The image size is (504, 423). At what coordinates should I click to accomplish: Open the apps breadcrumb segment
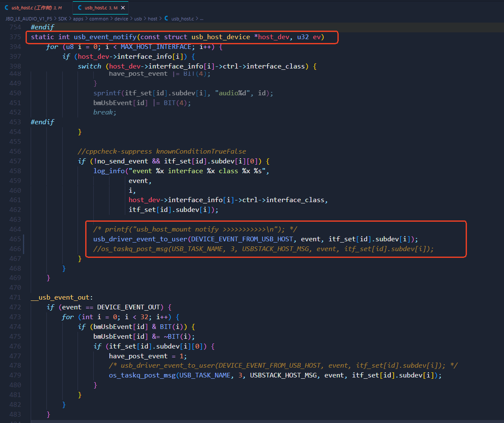tap(78, 19)
